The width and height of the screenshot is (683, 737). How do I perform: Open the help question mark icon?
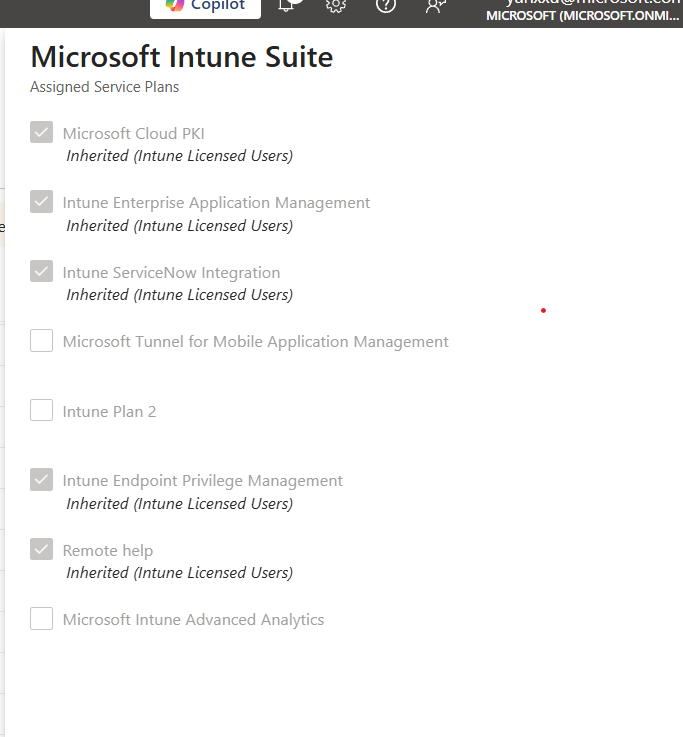(x=385, y=6)
